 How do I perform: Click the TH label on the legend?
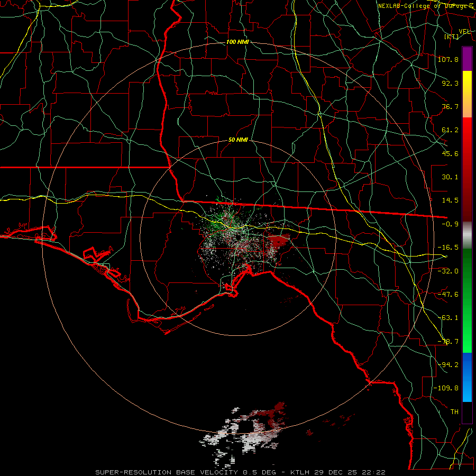click(454, 412)
